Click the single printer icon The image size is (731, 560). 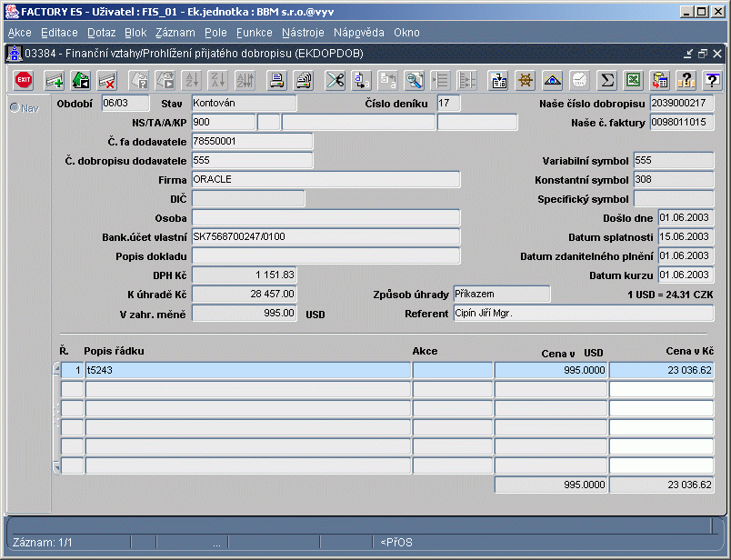(276, 80)
